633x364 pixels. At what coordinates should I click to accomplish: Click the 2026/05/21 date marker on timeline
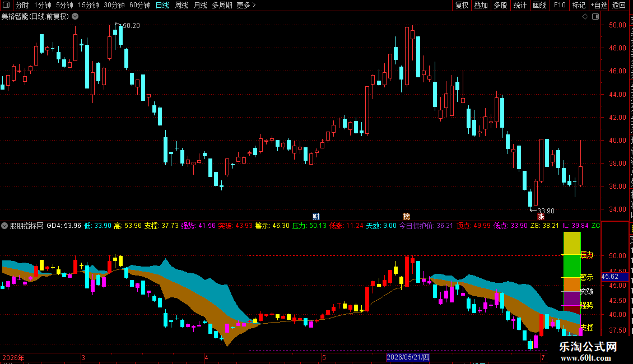coord(408,357)
